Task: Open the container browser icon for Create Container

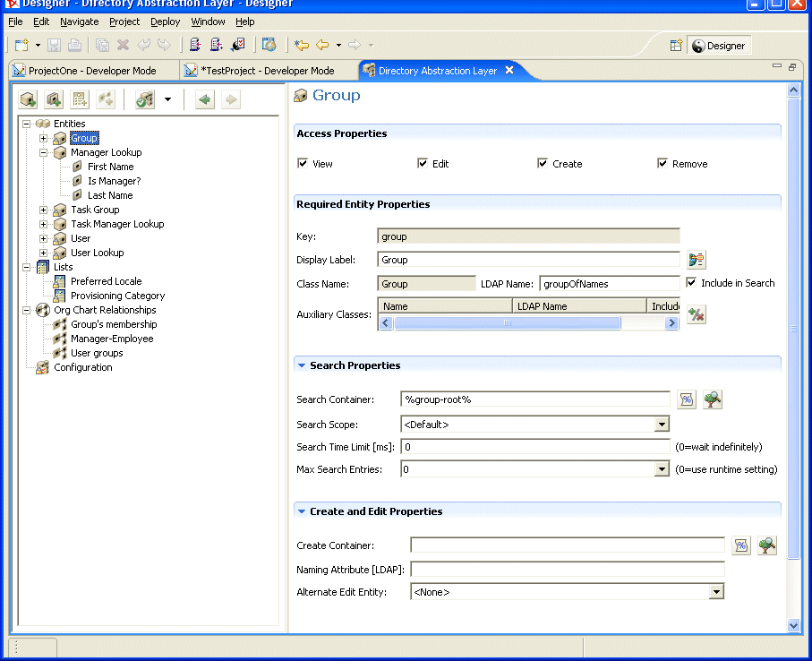Action: (767, 545)
